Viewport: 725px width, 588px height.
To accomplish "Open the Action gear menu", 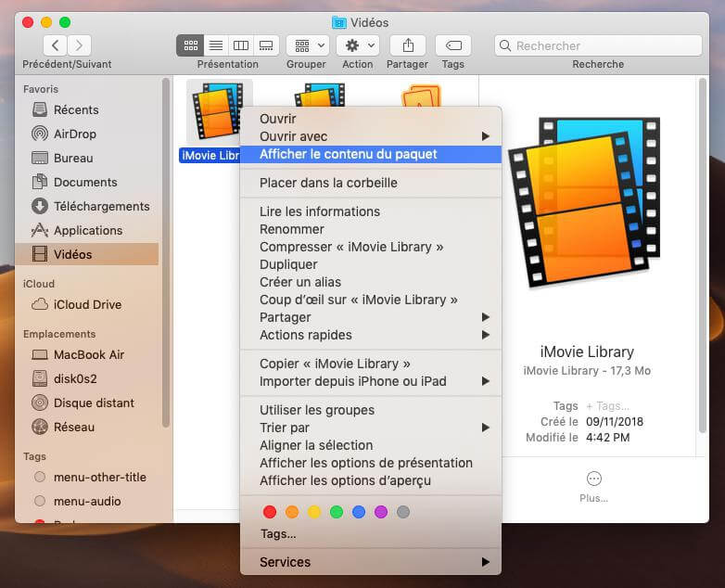I will click(358, 45).
